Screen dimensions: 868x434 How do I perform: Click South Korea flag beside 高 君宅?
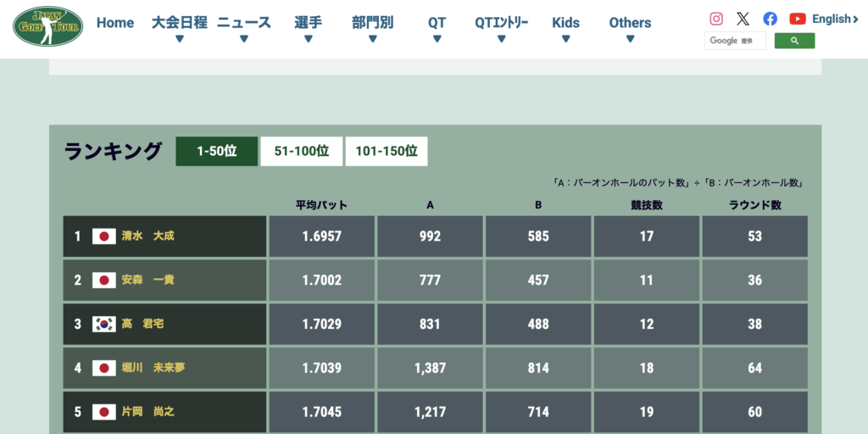[x=104, y=325]
